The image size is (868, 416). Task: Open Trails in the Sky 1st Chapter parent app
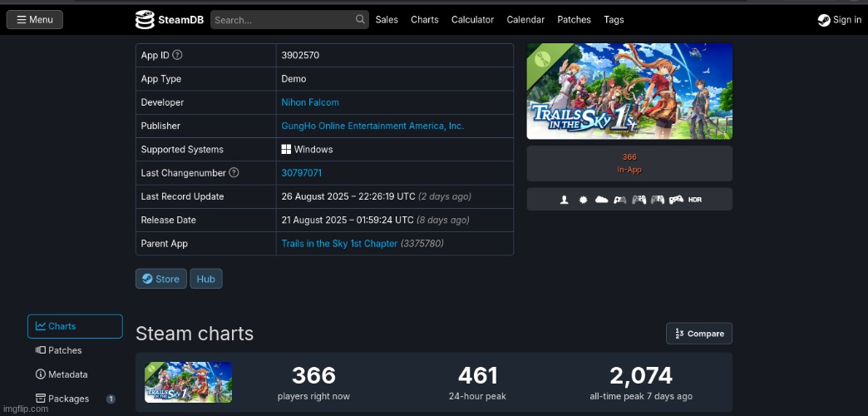[339, 243]
